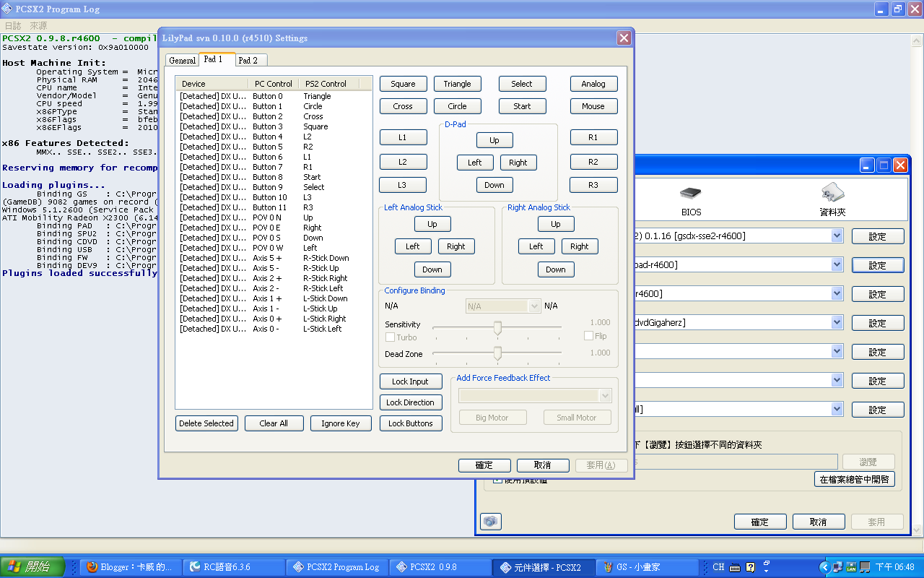
Task: Click the Dead Zone slider
Action: [x=497, y=353]
